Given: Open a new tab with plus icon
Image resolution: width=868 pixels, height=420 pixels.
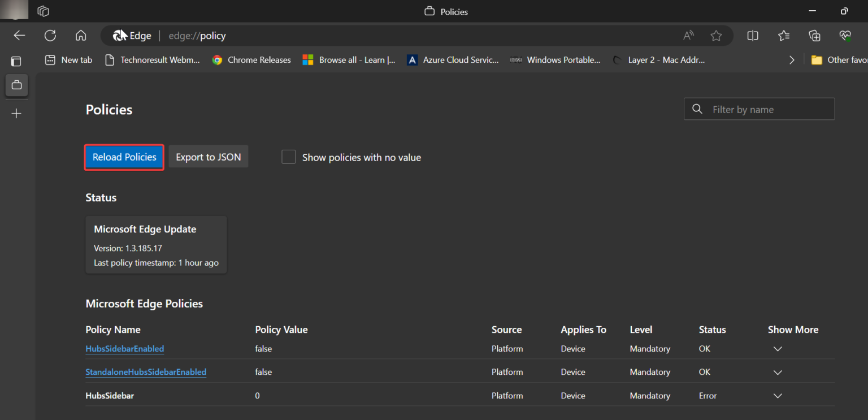Looking at the screenshot, I should click(16, 113).
